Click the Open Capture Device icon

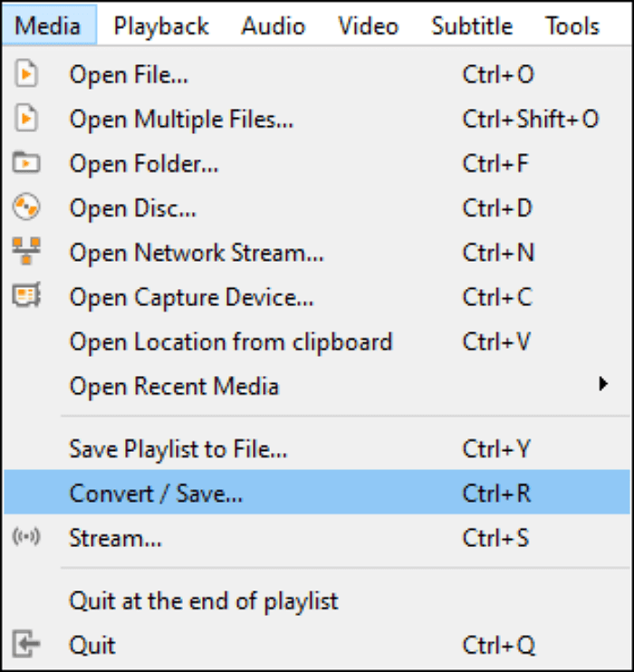[27, 296]
